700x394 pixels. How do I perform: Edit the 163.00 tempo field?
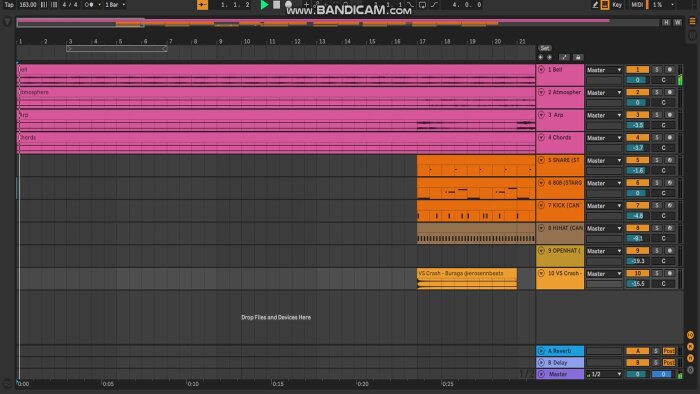[28, 5]
